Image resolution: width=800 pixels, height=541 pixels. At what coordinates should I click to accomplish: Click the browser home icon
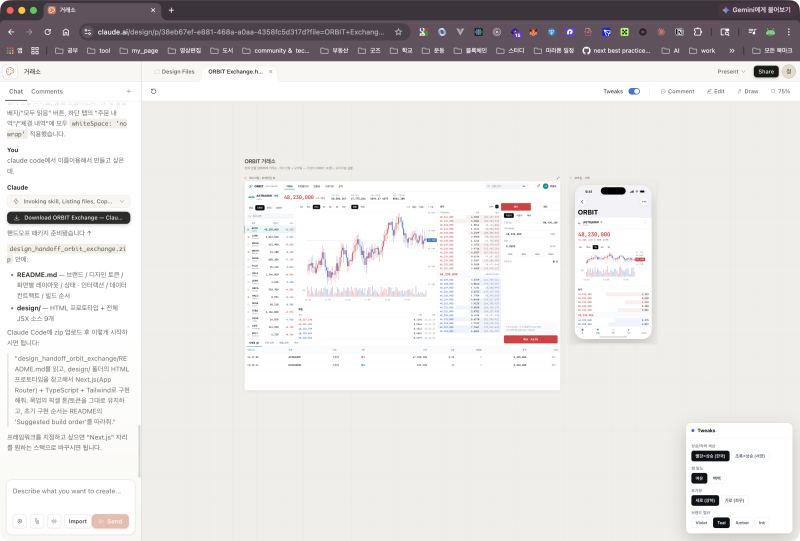click(66, 32)
